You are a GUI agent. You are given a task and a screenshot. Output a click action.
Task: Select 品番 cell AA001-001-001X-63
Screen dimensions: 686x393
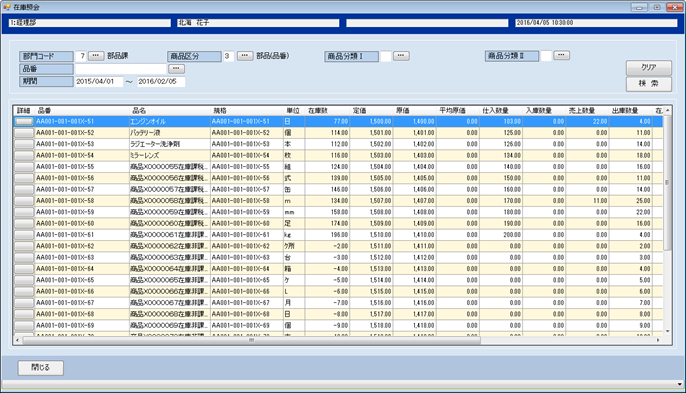(82, 257)
